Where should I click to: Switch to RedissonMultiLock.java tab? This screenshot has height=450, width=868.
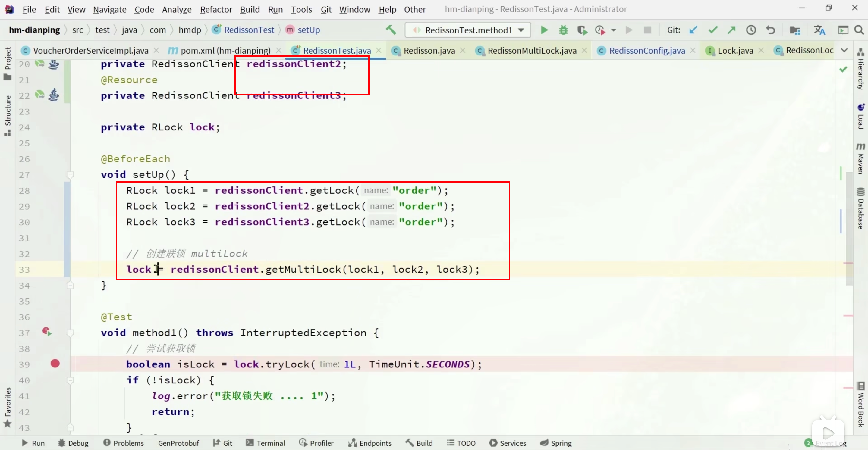(x=532, y=51)
